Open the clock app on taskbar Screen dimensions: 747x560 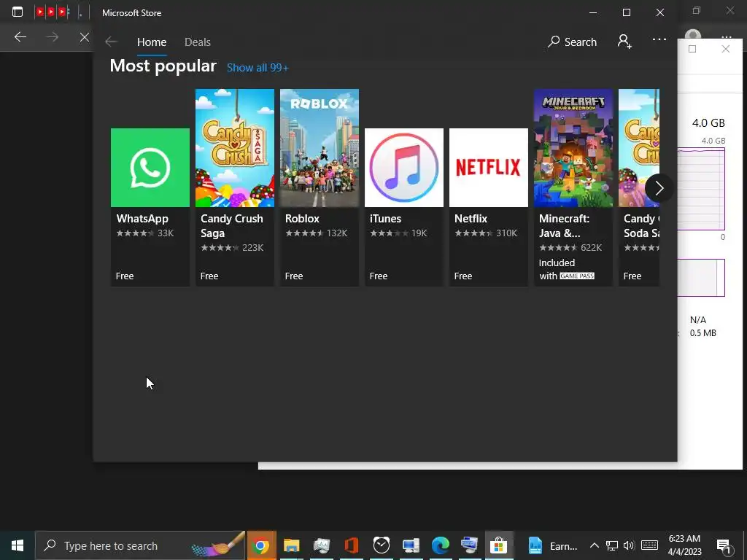click(x=381, y=545)
